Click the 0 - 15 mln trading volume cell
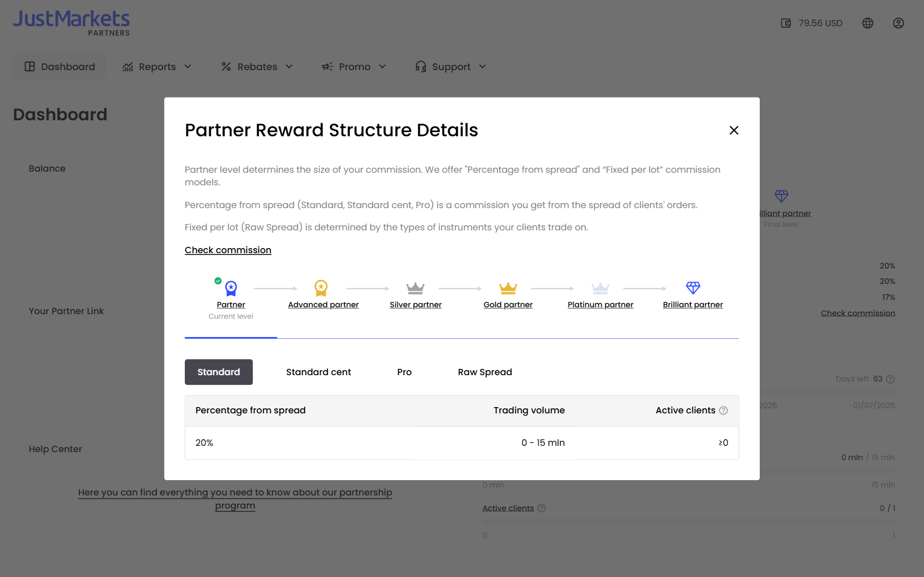 pos(543,442)
